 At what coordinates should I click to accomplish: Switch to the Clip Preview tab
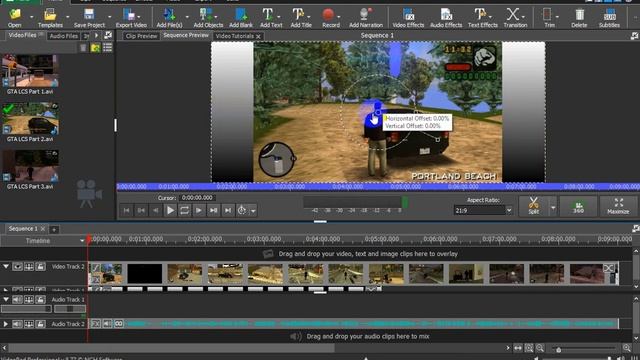[141, 36]
